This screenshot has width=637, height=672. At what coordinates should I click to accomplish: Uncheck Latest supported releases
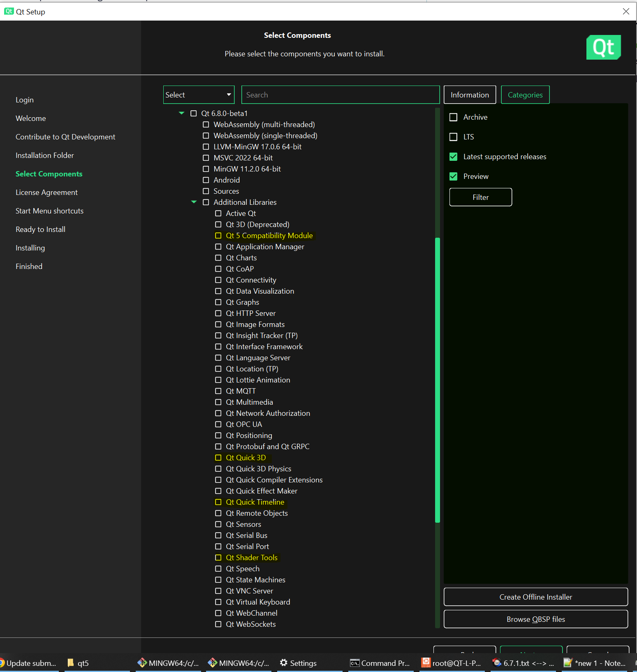coord(453,157)
